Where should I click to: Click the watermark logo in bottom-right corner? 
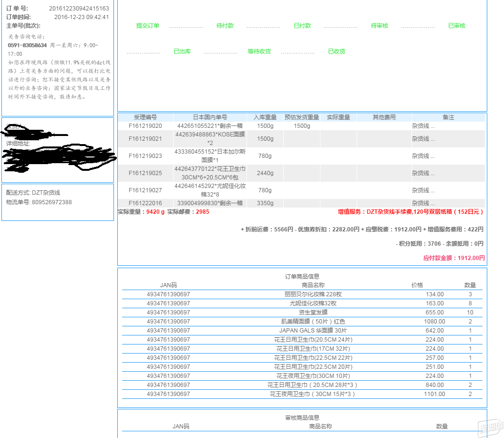pyautogui.click(x=490, y=427)
